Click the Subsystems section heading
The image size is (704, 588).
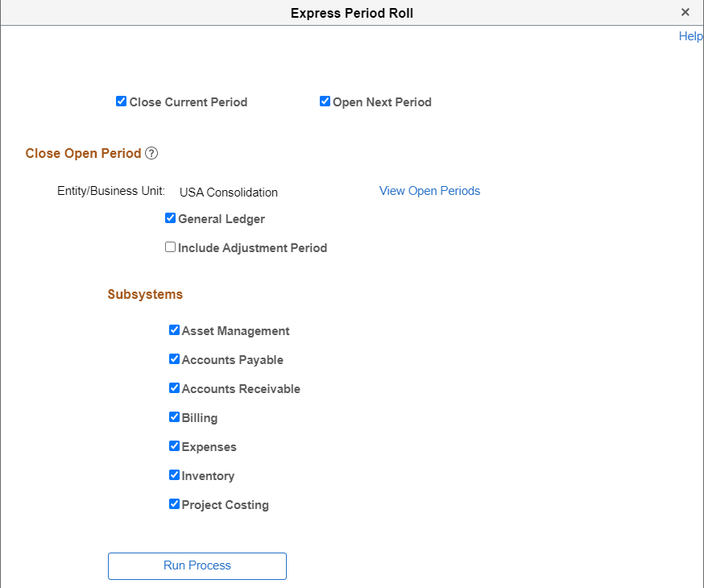pos(145,294)
